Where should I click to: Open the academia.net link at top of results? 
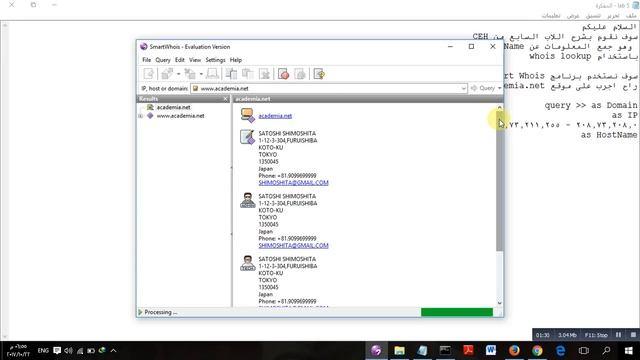coord(275,116)
